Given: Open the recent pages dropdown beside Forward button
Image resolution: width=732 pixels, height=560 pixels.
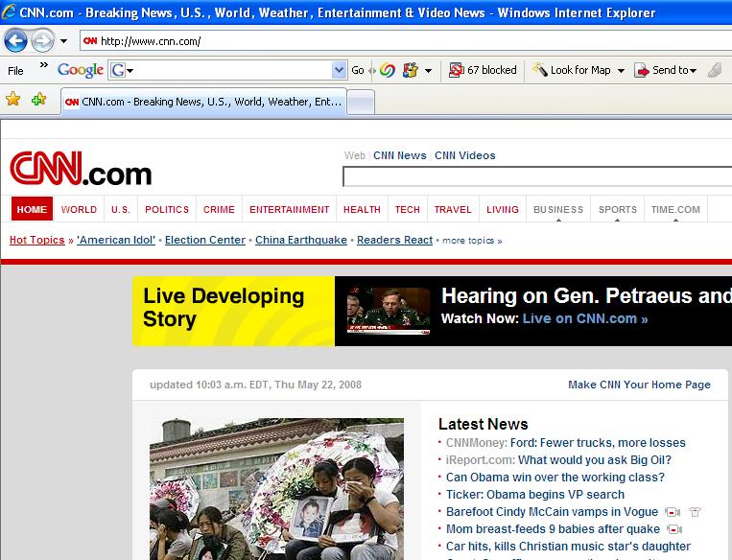Looking at the screenshot, I should coord(63,41).
